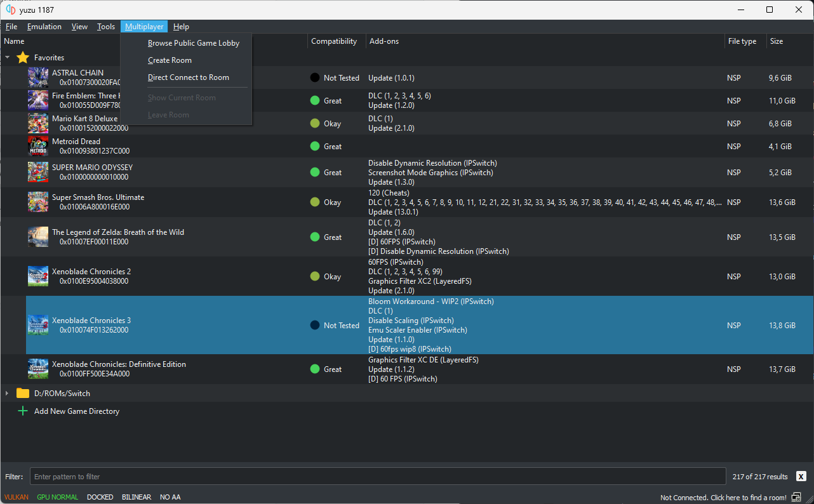Click the Metroid Dread cover icon
This screenshot has width=814, height=504.
click(38, 146)
